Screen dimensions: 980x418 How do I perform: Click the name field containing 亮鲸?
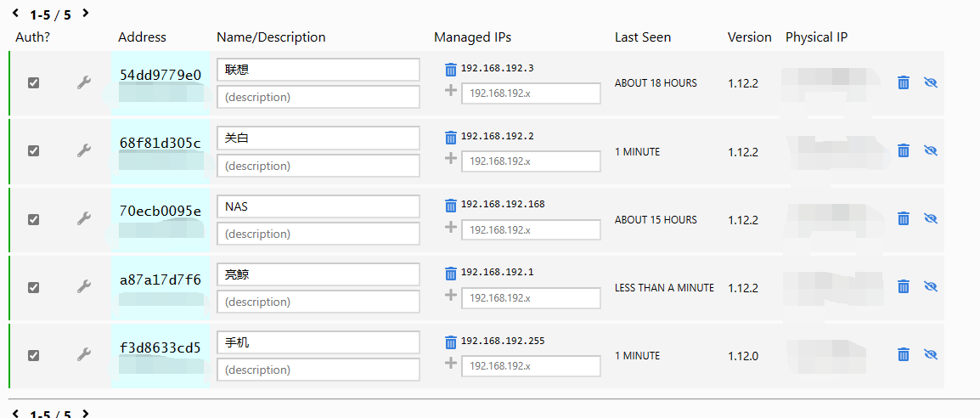318,274
